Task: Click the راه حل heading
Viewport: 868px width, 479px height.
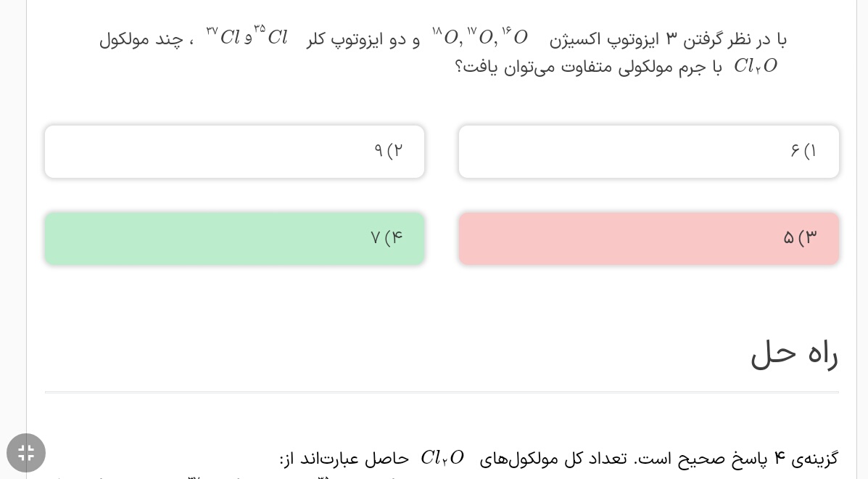Action: (794, 355)
